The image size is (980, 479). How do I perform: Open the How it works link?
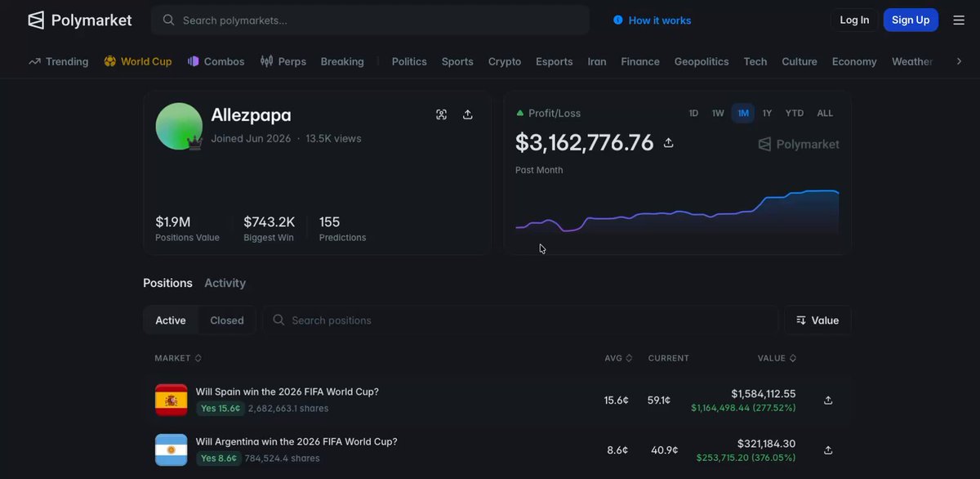coord(652,20)
